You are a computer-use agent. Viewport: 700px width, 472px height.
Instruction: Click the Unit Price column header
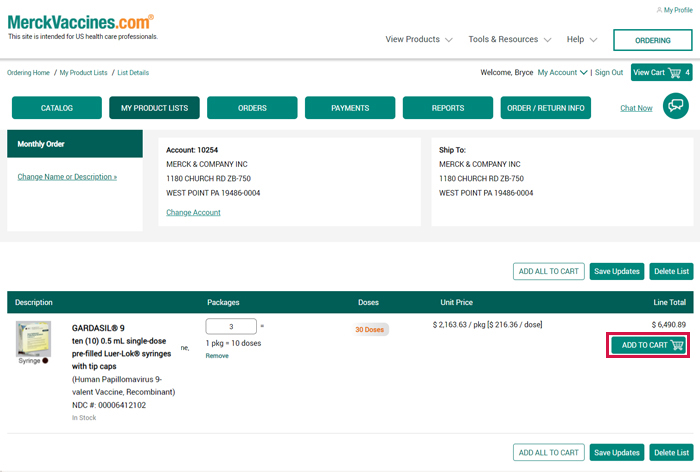pyautogui.click(x=456, y=302)
